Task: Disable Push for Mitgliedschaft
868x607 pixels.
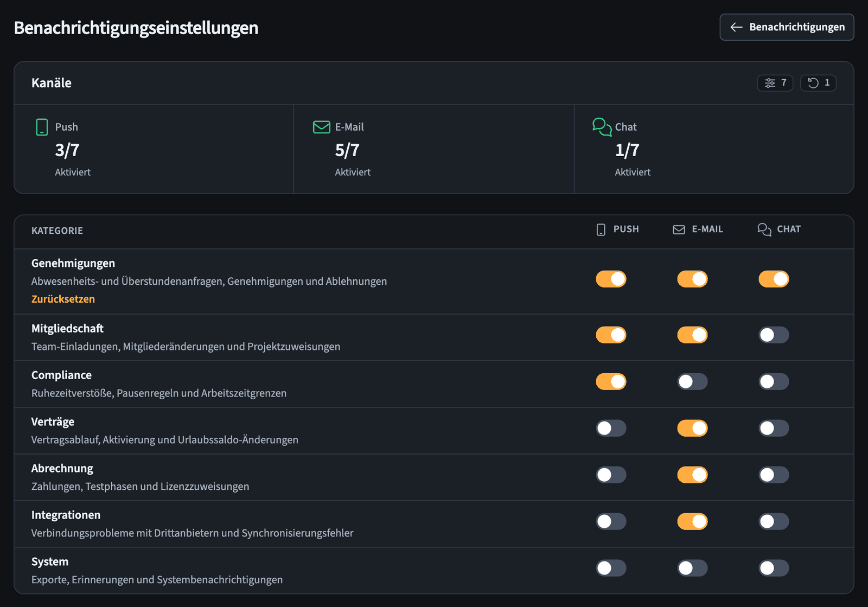Action: pos(611,335)
